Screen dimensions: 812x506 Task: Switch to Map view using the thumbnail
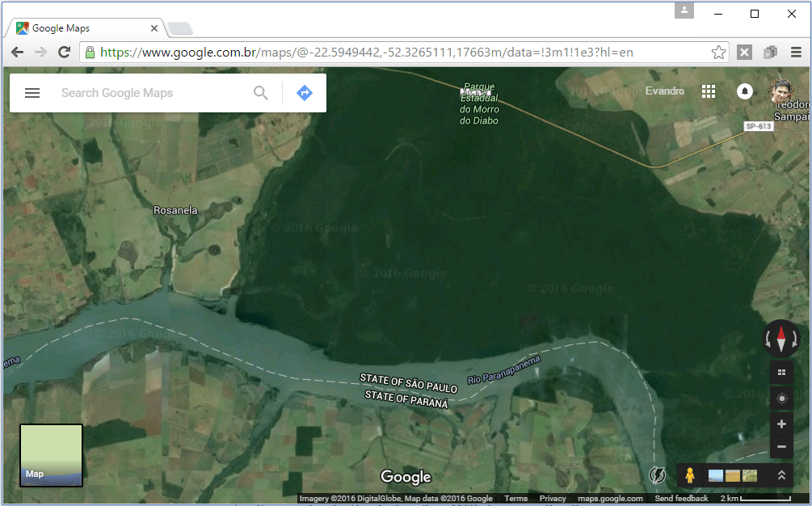click(x=51, y=455)
